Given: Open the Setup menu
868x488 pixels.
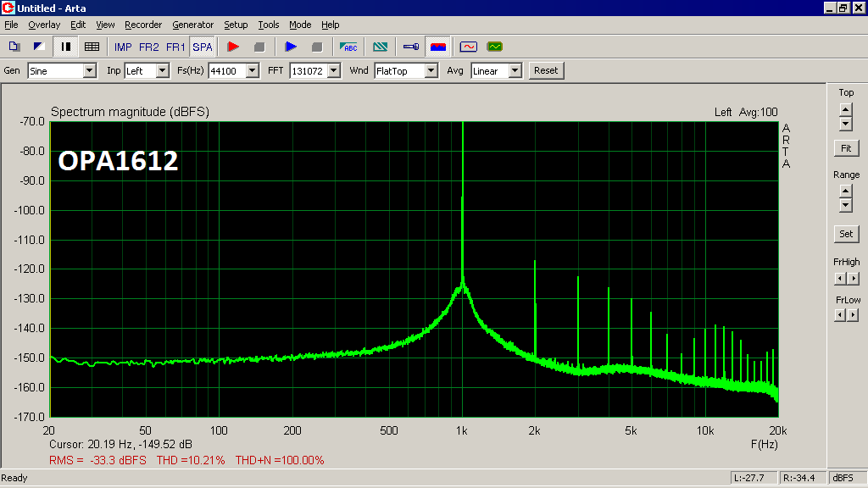Looking at the screenshot, I should click(x=236, y=25).
